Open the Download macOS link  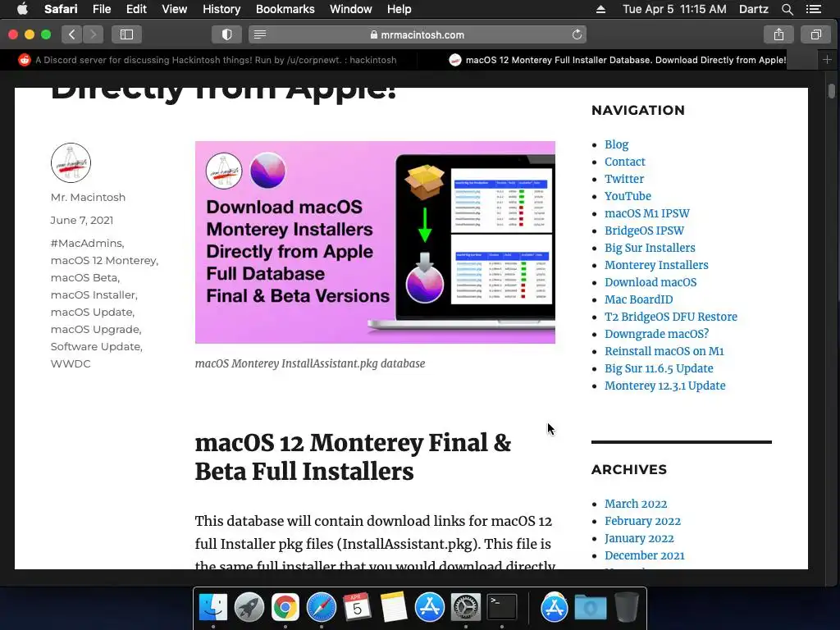coord(651,282)
